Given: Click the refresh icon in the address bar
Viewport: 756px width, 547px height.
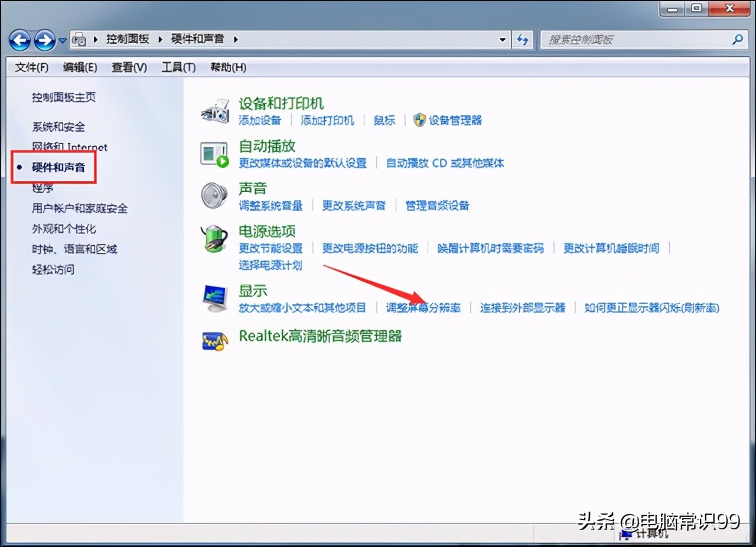Looking at the screenshot, I should click(522, 40).
